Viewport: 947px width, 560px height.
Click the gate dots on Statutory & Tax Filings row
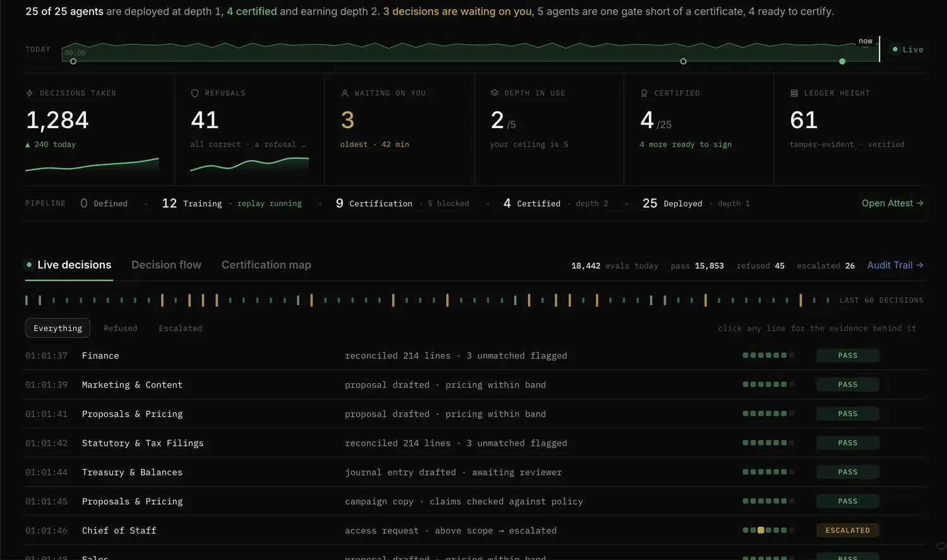point(768,443)
